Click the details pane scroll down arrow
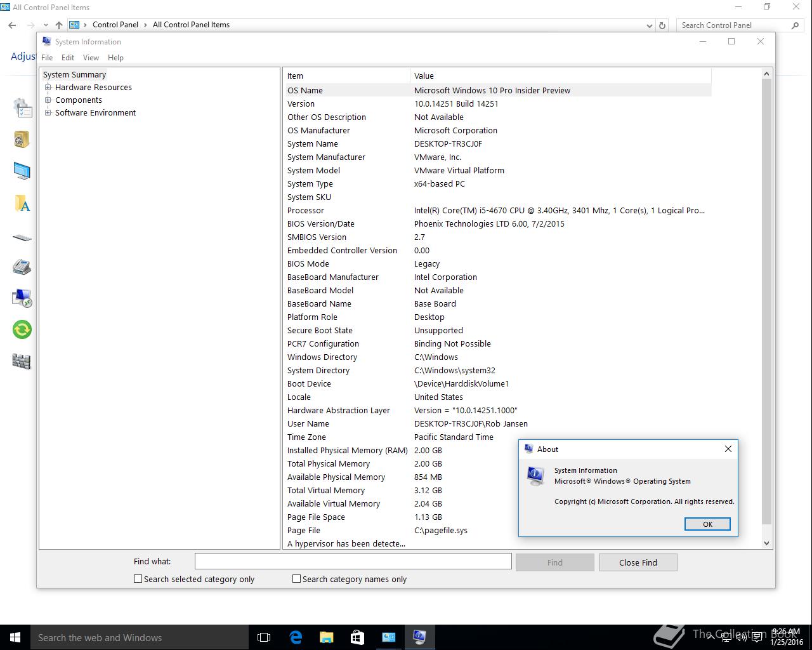812x650 pixels. [x=766, y=543]
